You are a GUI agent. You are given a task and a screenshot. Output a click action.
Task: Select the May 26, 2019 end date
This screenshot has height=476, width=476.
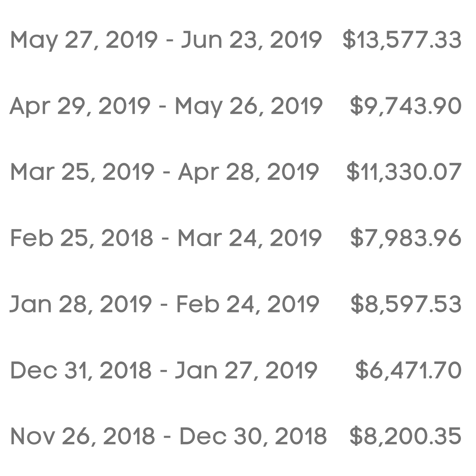point(249,106)
